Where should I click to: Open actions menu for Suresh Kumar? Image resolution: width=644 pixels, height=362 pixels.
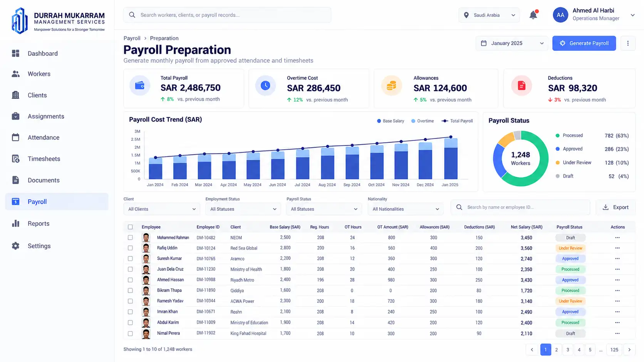(617, 259)
